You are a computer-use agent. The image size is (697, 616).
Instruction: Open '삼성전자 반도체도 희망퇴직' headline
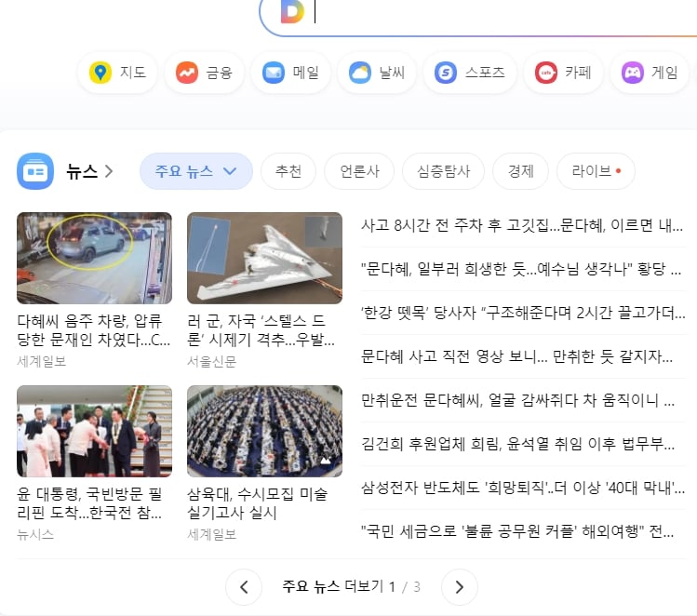point(523,488)
